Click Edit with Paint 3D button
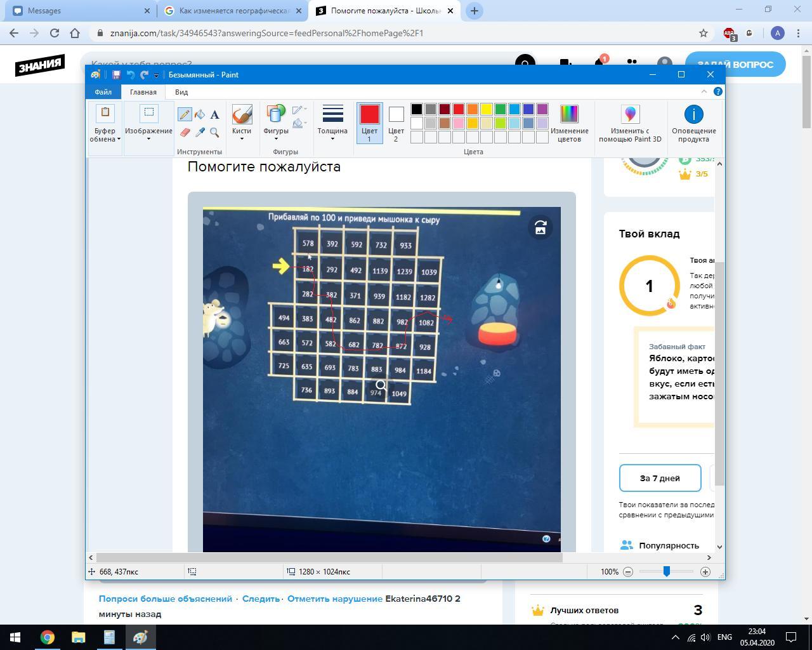 pyautogui.click(x=630, y=123)
